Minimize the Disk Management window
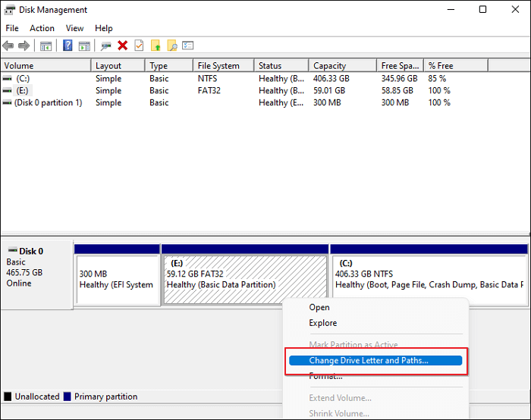This screenshot has height=420, width=531. point(451,9)
